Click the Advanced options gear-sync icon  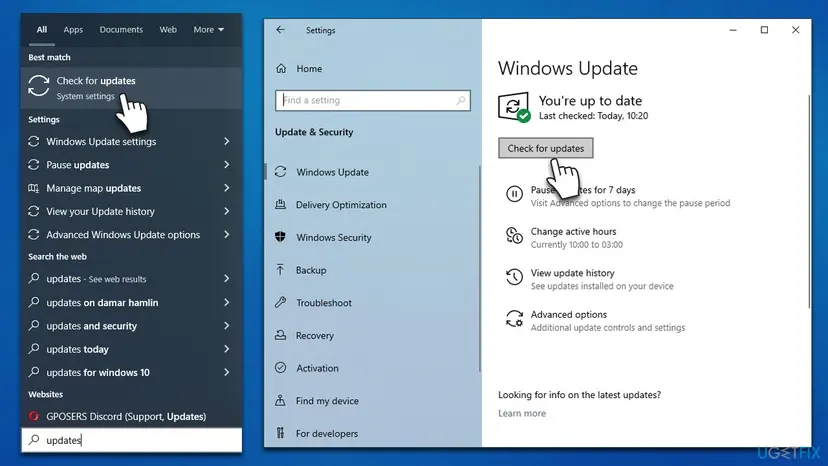[514, 319]
